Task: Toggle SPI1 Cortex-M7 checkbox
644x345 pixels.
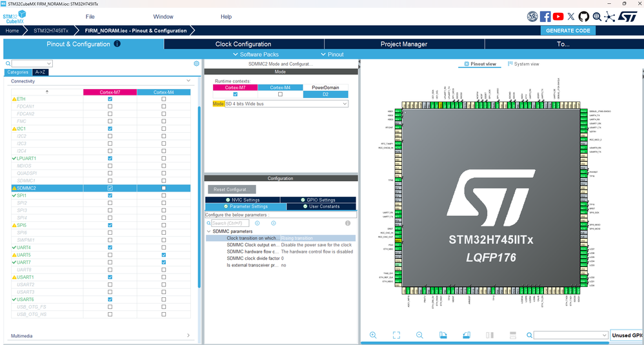Action: point(110,195)
